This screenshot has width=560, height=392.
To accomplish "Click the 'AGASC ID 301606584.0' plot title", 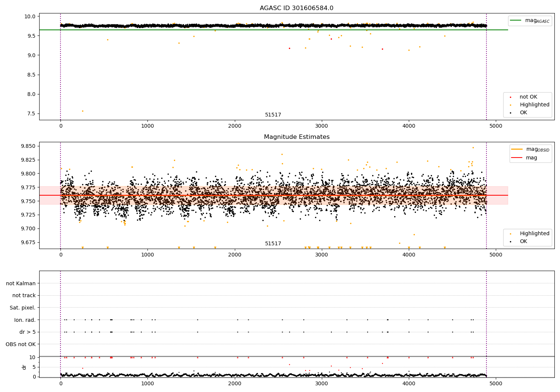I will click(x=296, y=8).
